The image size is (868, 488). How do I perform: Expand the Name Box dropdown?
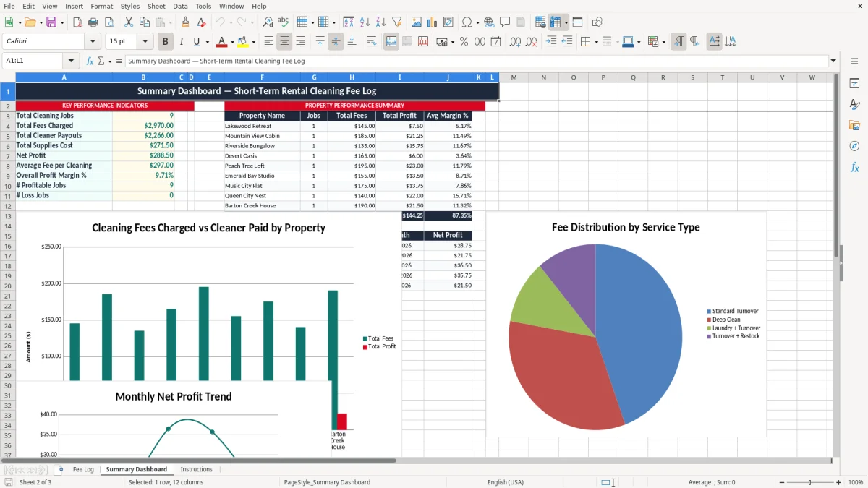click(71, 61)
